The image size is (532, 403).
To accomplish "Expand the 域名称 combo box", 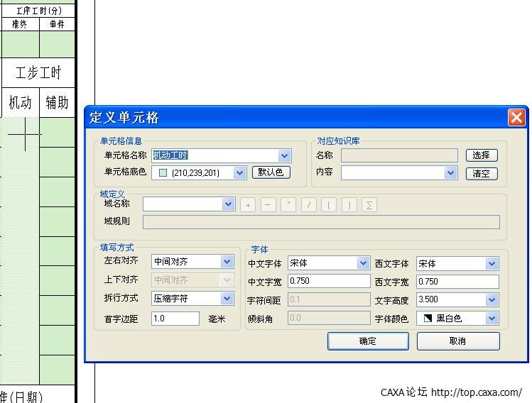I will (x=228, y=204).
